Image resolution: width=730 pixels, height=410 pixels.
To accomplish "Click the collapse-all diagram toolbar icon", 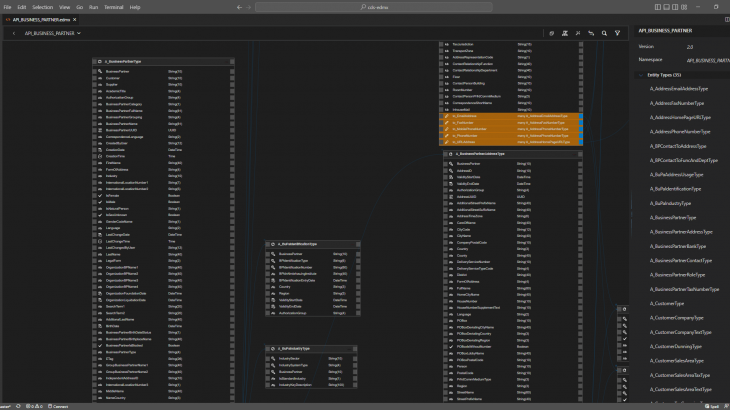I will (x=578, y=34).
